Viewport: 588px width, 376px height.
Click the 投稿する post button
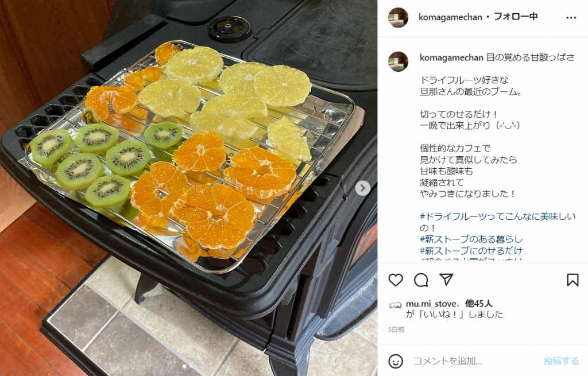[x=562, y=361]
